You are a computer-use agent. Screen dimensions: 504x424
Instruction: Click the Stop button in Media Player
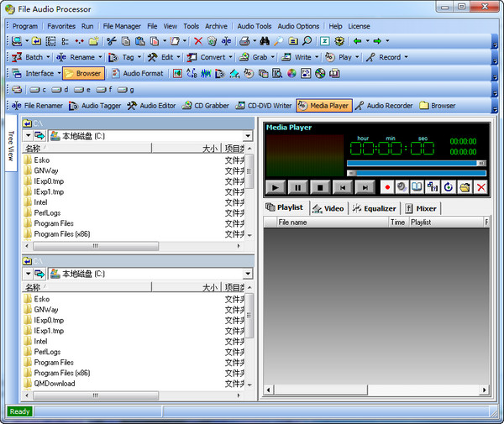[319, 187]
